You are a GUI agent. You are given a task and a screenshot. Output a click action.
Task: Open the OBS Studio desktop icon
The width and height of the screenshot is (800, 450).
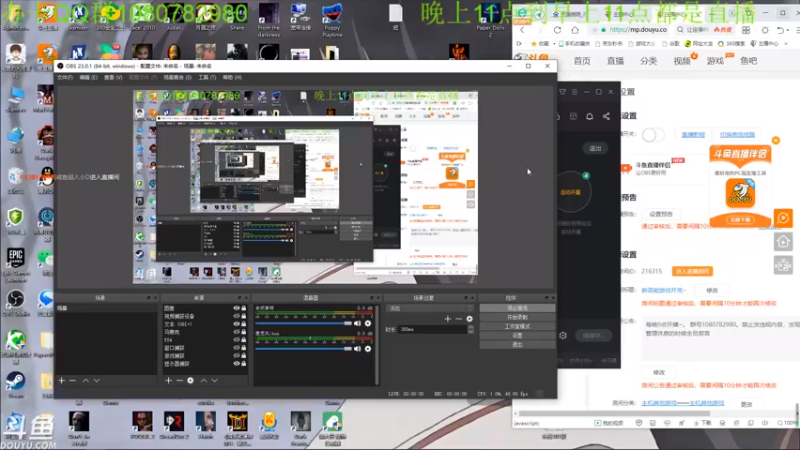(x=15, y=303)
